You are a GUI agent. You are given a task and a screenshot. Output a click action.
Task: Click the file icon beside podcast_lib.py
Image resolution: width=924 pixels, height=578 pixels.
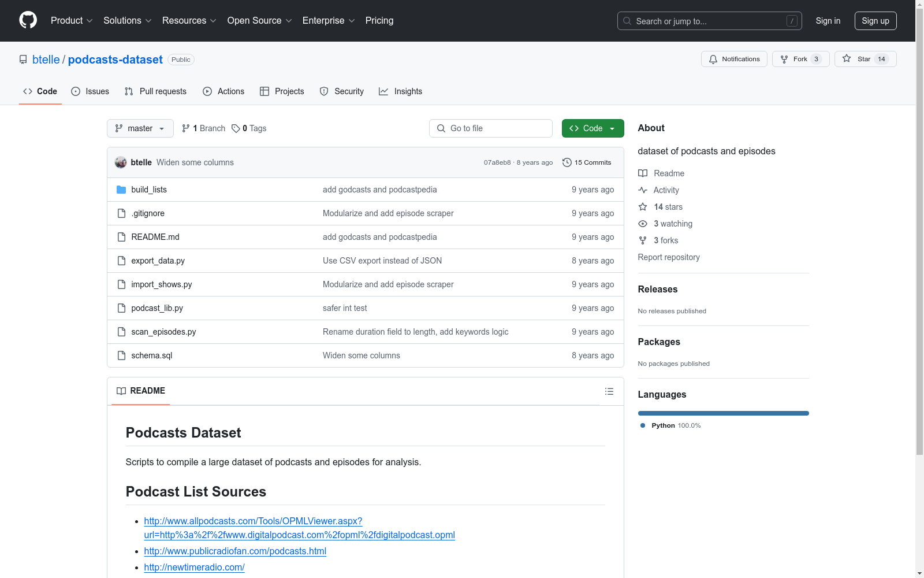coord(121,308)
